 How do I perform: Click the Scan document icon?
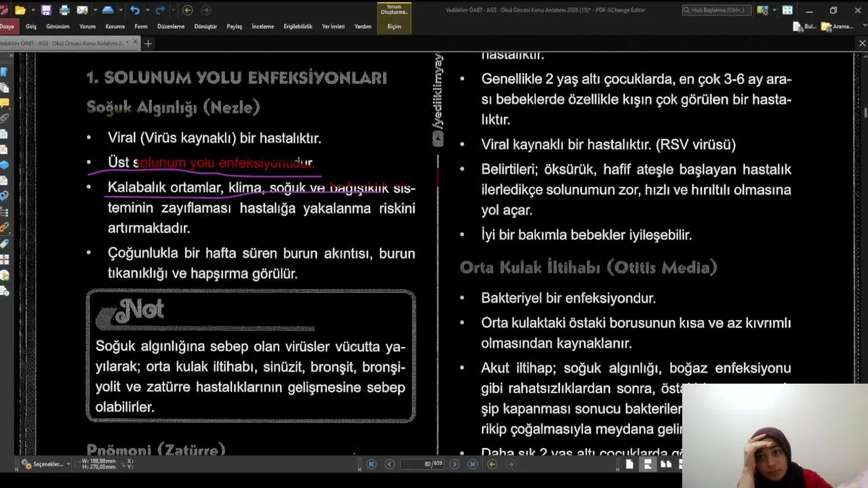108,10
